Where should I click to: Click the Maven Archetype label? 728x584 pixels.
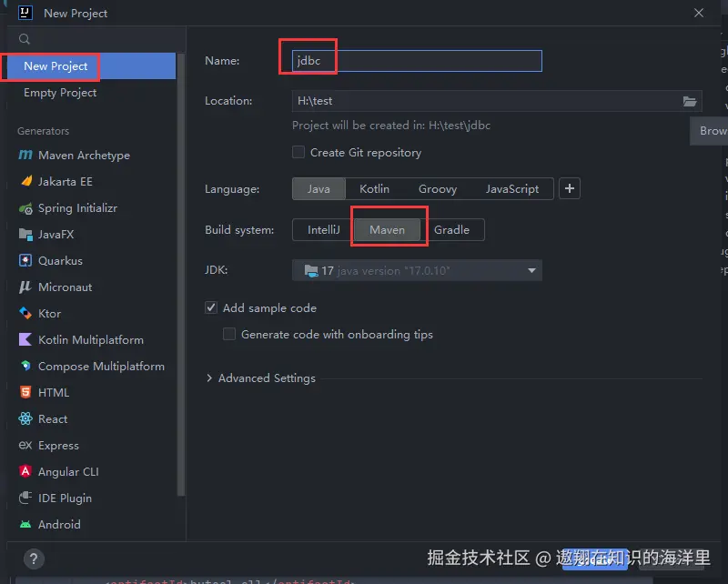[x=84, y=156]
